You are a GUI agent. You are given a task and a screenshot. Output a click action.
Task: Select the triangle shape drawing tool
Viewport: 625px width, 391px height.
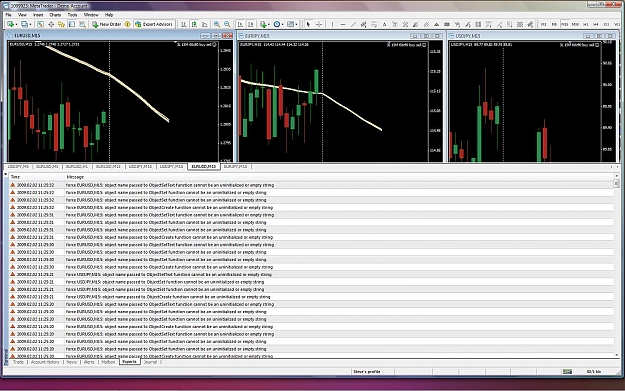pos(436,24)
